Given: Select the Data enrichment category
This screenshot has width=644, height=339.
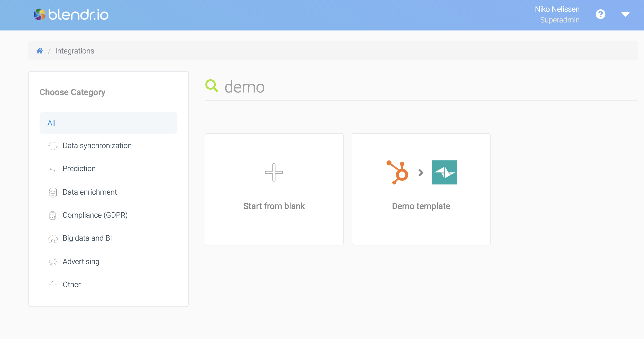Looking at the screenshot, I should (90, 192).
